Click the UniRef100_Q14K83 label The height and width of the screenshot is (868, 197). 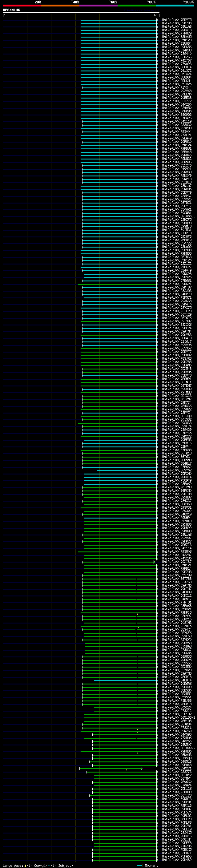coord(177,50)
